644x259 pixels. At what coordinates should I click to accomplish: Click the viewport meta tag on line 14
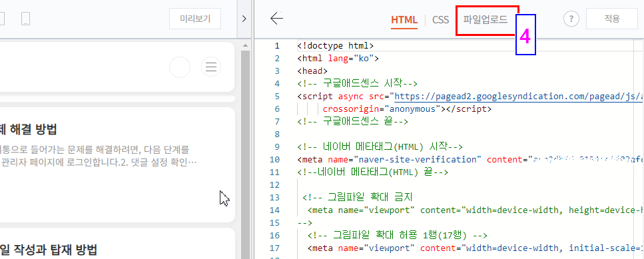(x=476, y=210)
